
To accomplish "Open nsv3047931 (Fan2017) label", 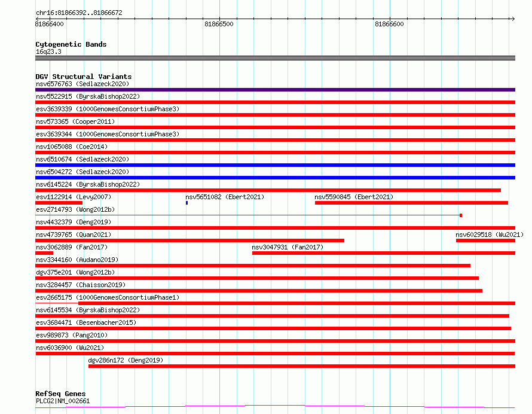I will coord(288,247).
